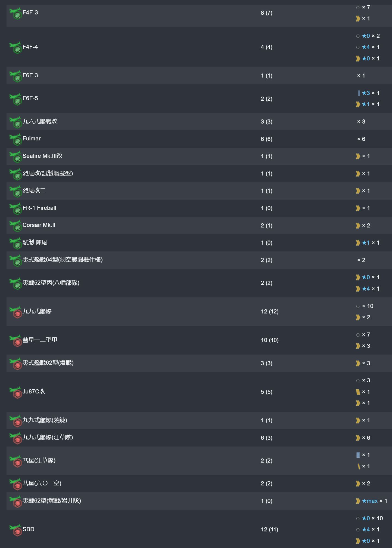This screenshot has height=548, width=392.
Task: Click the dive bomber icon beside SBD
Action: pyautogui.click(x=15, y=530)
